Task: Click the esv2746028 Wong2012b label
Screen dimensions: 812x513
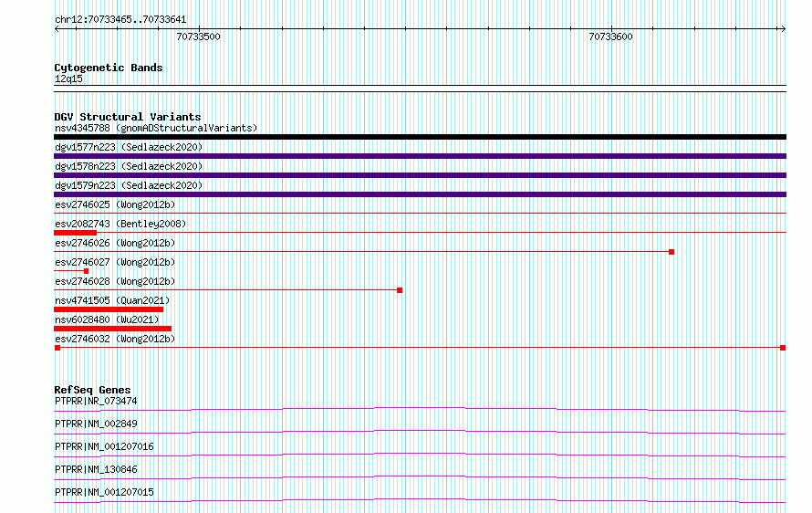Action: (115, 281)
